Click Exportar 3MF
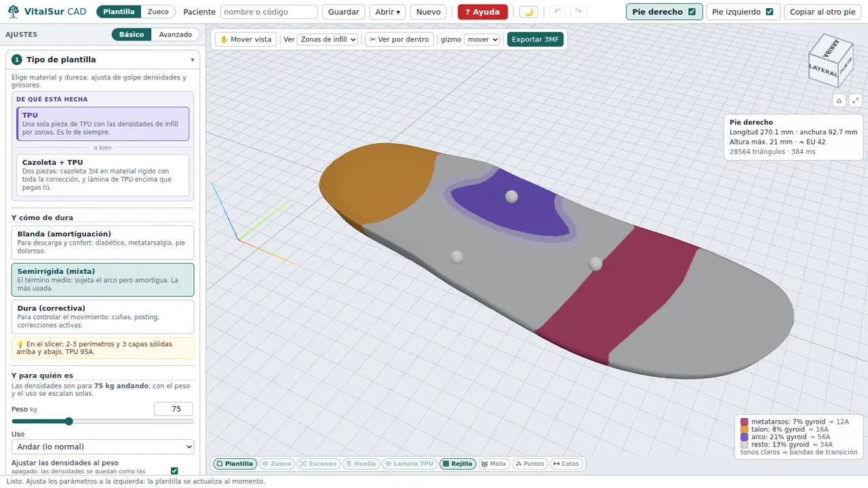The image size is (868, 488). coord(536,39)
